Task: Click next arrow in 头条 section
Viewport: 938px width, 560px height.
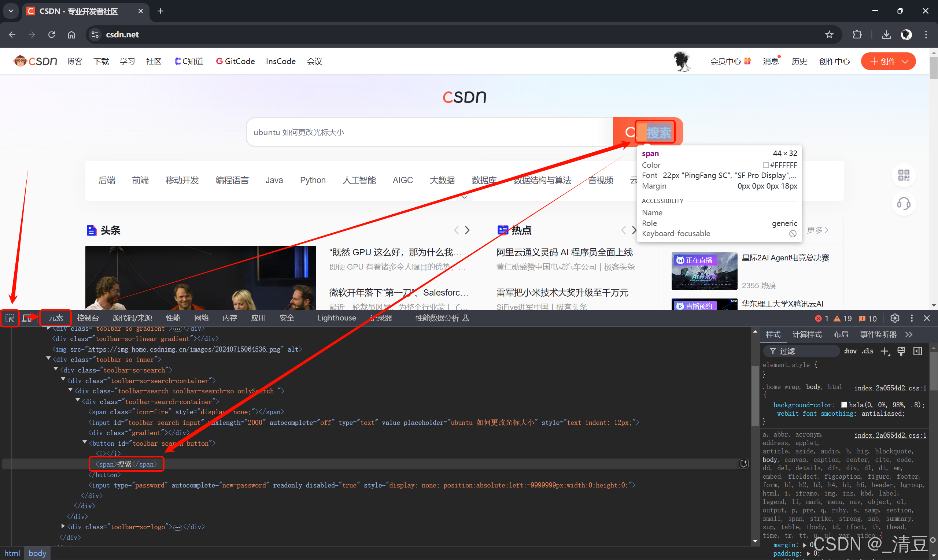Action: tap(467, 230)
